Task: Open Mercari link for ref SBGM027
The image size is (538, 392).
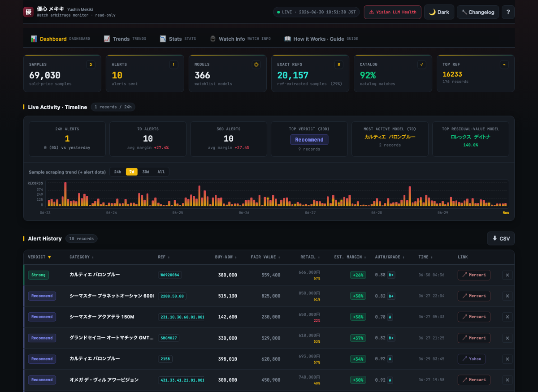Action: (474, 338)
